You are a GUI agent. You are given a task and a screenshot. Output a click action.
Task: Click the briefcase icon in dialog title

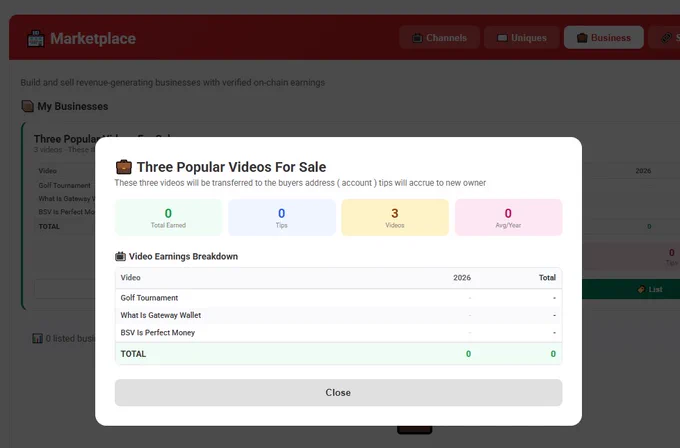pyautogui.click(x=124, y=167)
